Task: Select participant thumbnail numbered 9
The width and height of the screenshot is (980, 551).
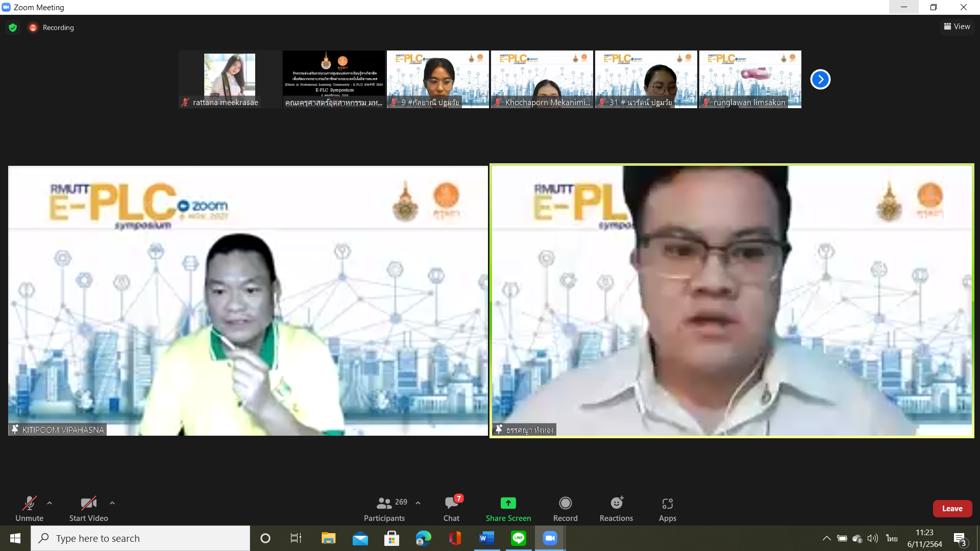Action: [438, 79]
